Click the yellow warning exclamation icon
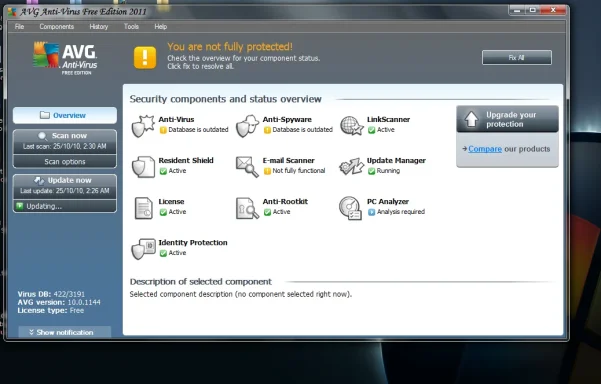The image size is (601, 384). pyautogui.click(x=145, y=57)
